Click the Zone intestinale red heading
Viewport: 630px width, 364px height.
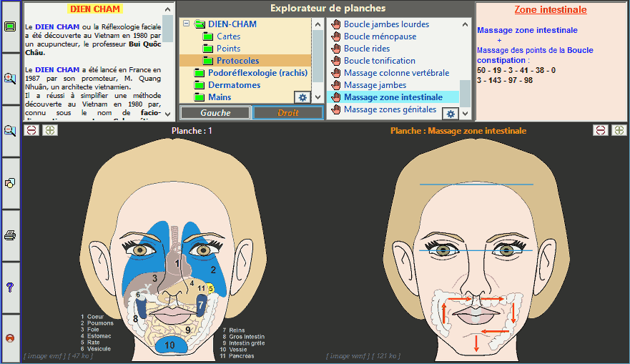551,9
